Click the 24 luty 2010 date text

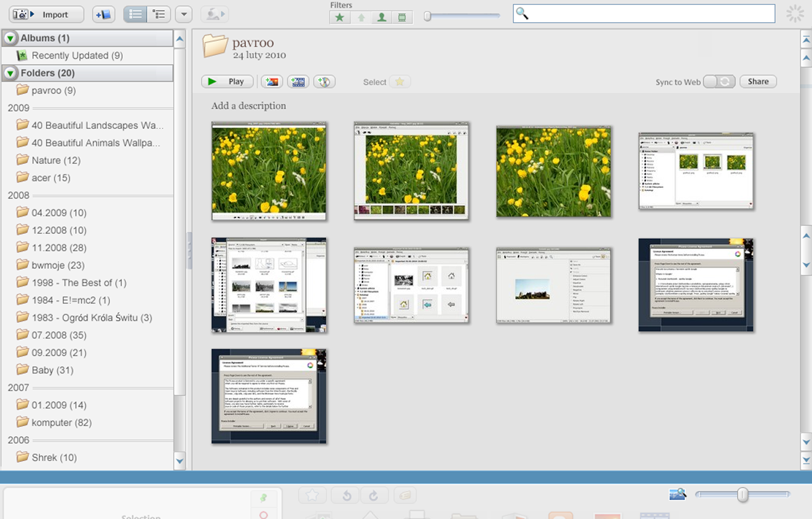coord(259,55)
